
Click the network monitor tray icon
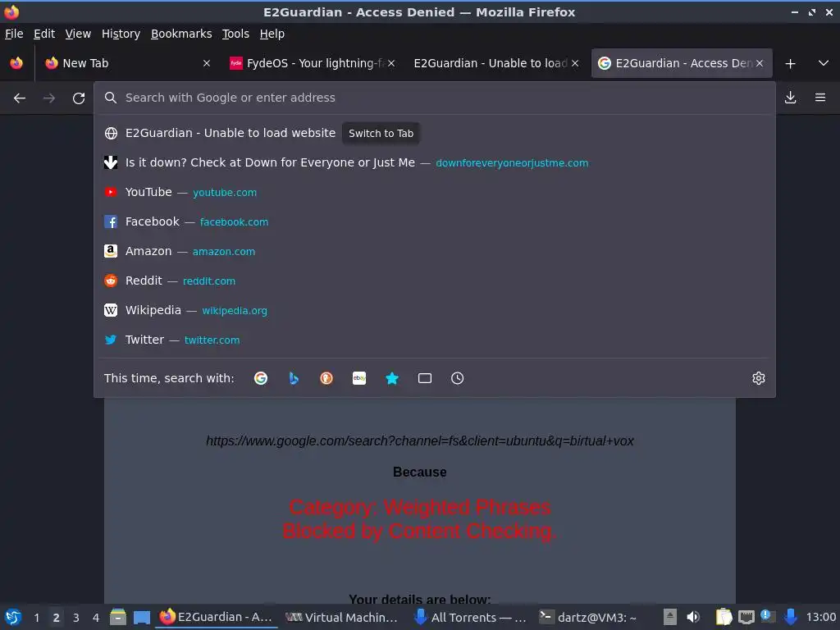[x=746, y=618]
